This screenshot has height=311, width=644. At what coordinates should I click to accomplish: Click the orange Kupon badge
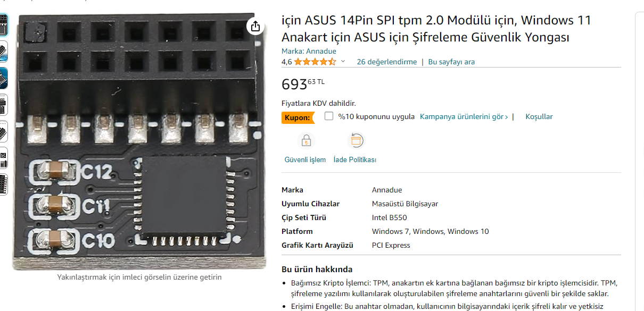tap(298, 117)
